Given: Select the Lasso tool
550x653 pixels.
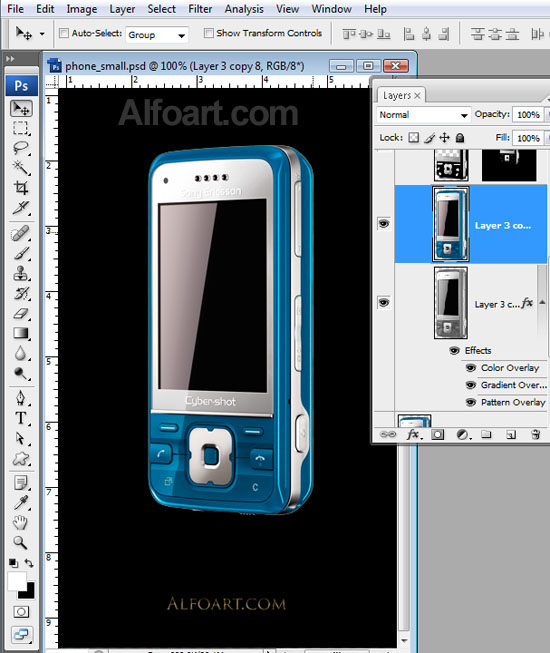Looking at the screenshot, I should tap(21, 147).
